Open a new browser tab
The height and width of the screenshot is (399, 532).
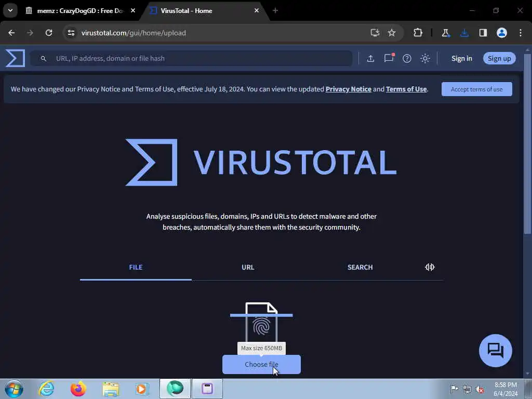tap(275, 10)
